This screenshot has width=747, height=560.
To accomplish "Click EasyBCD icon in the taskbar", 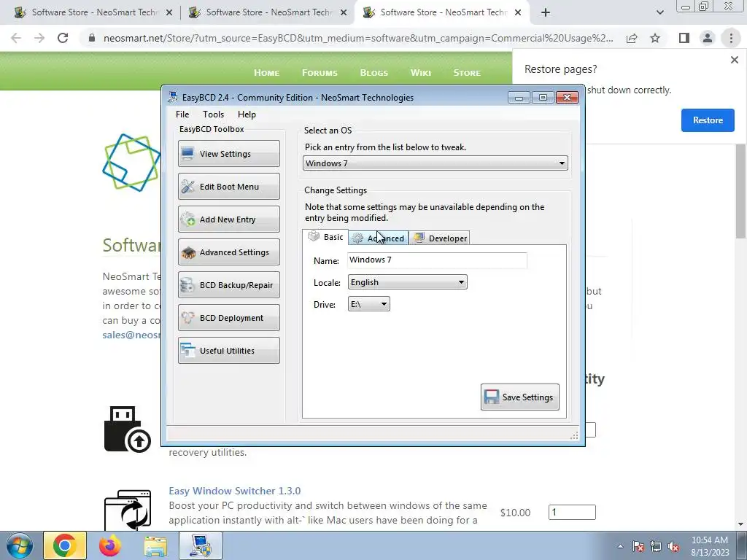I will 201,545.
